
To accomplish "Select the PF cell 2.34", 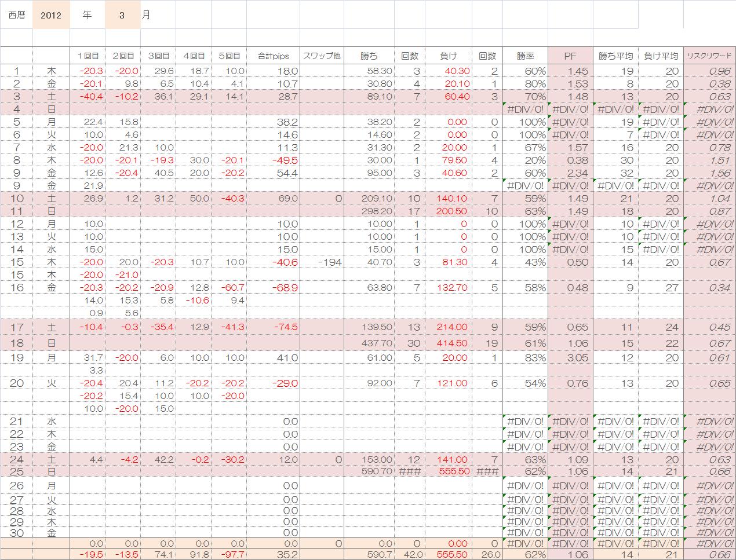I will 570,173.
